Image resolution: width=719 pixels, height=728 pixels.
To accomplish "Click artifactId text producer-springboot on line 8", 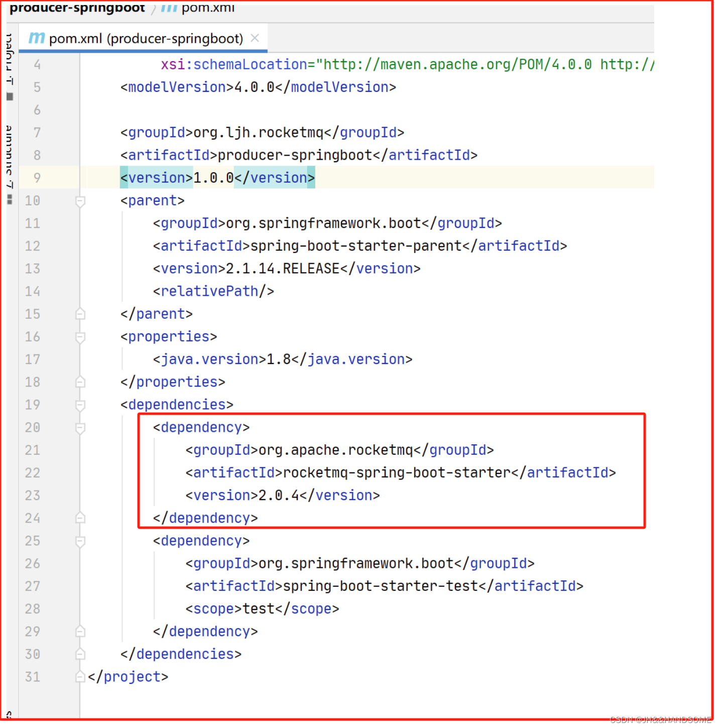I will [x=295, y=155].
